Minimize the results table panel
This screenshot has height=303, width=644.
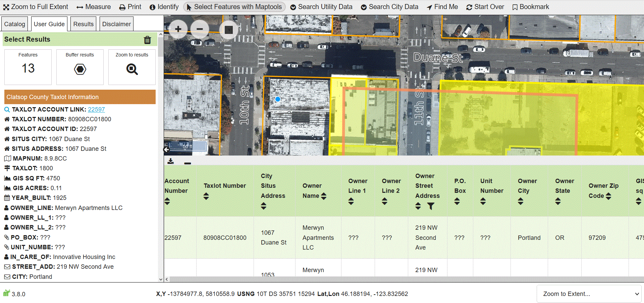coord(187,163)
